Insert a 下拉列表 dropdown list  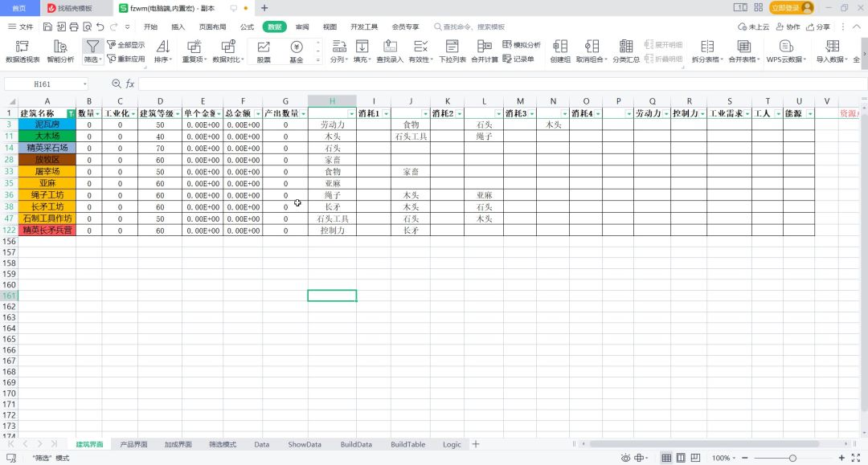pyautogui.click(x=452, y=51)
